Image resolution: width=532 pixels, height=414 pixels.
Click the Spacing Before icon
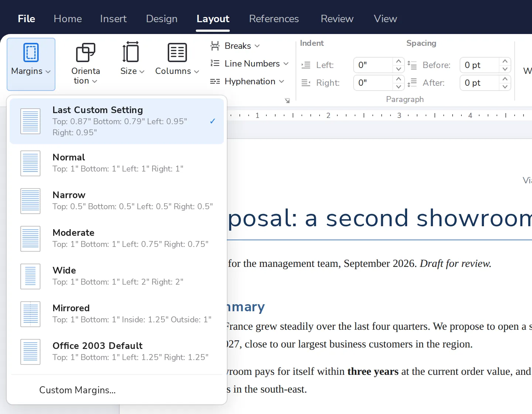(x=412, y=65)
